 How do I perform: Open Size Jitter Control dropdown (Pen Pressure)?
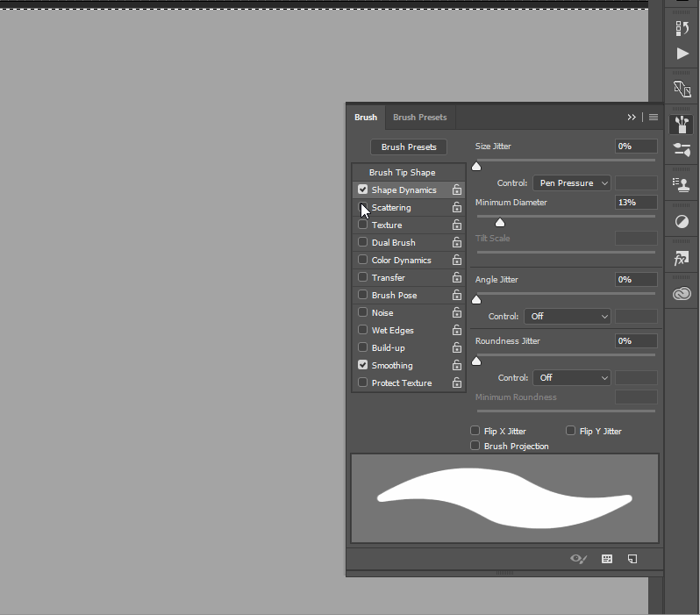571,183
